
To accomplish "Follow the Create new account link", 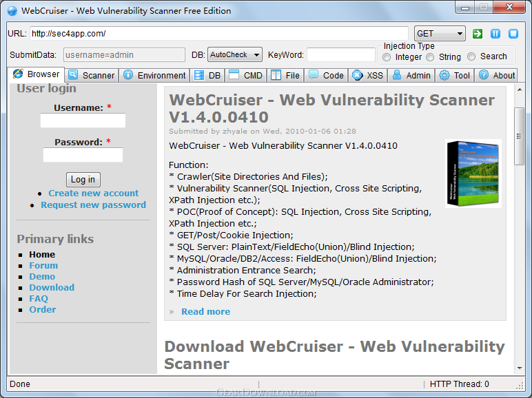I will pos(93,193).
